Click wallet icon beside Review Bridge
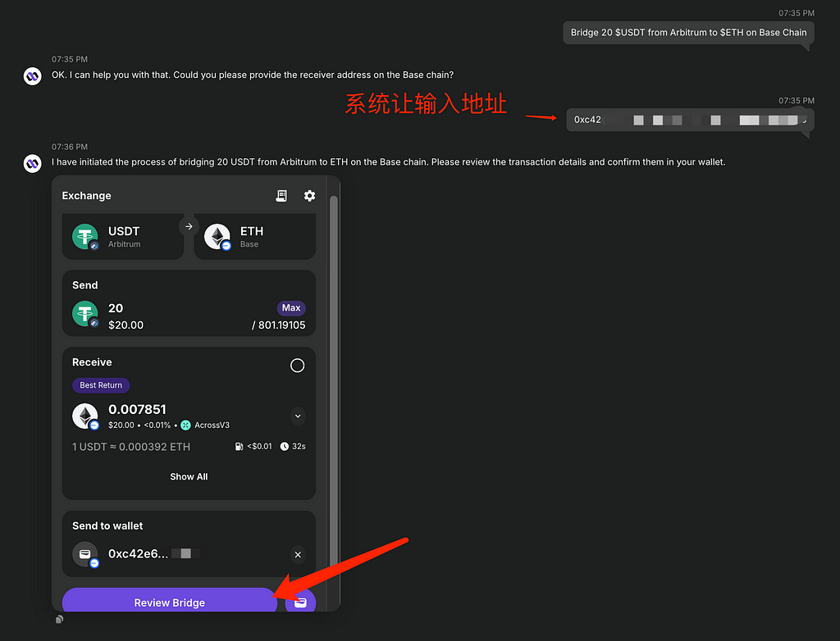 300,602
